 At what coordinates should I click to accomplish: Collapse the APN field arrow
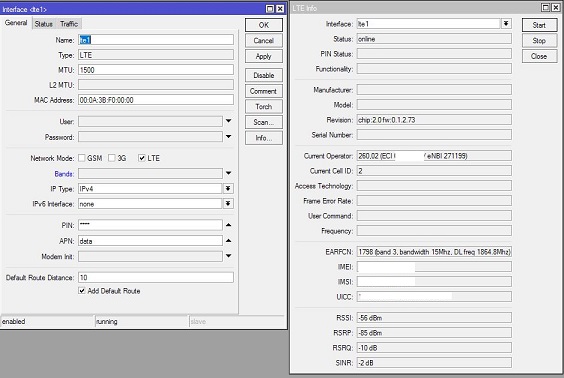click(x=228, y=241)
